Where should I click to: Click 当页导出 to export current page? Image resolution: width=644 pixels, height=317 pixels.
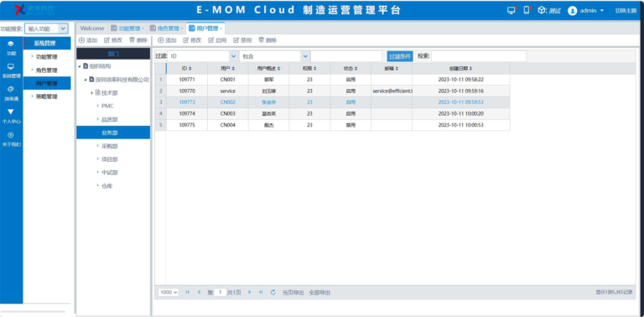pos(293,293)
